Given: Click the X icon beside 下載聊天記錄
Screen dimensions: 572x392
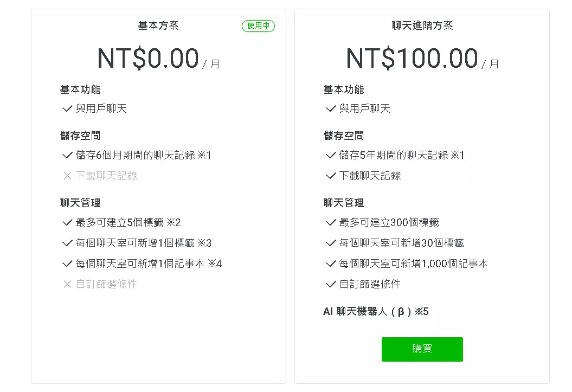Looking at the screenshot, I should 67,176.
